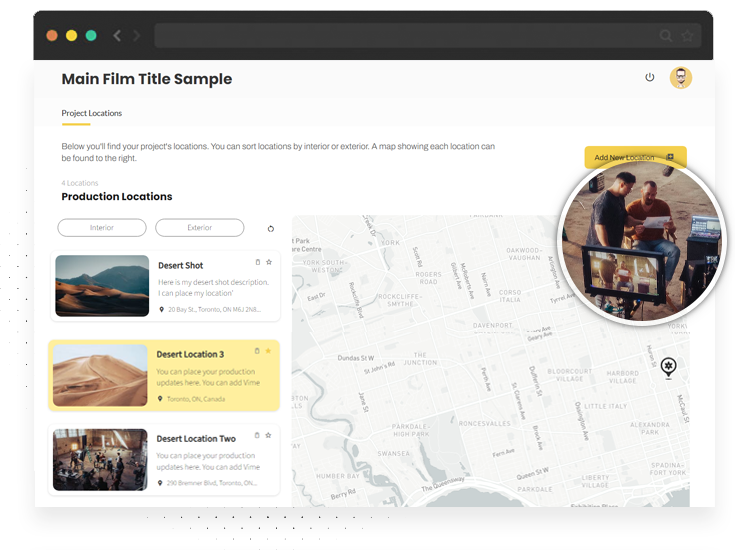Screen dimensions: 735x550
Task: Unfavorite Desert Location 3 yellow star
Action: pos(268,351)
